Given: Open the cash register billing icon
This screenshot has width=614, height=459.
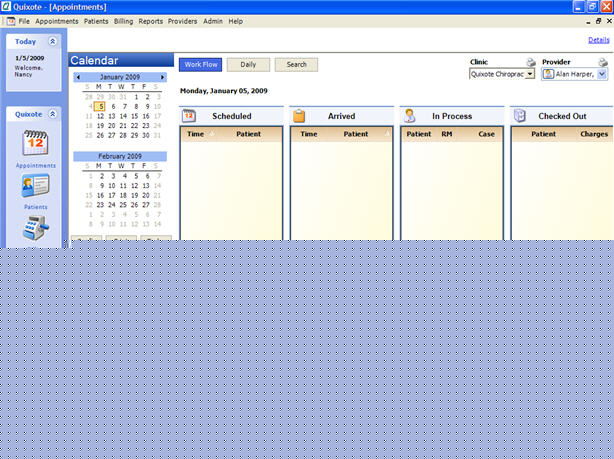Looking at the screenshot, I should pyautogui.click(x=36, y=228).
